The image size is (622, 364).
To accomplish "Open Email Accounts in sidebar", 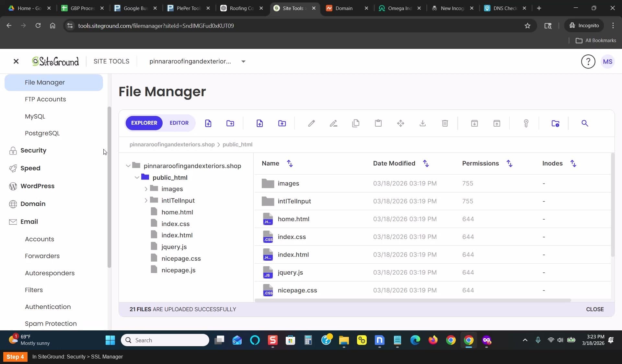I will [40, 239].
